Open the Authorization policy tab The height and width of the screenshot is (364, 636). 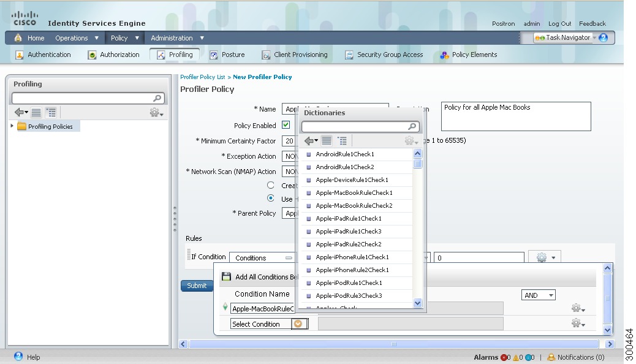(114, 55)
